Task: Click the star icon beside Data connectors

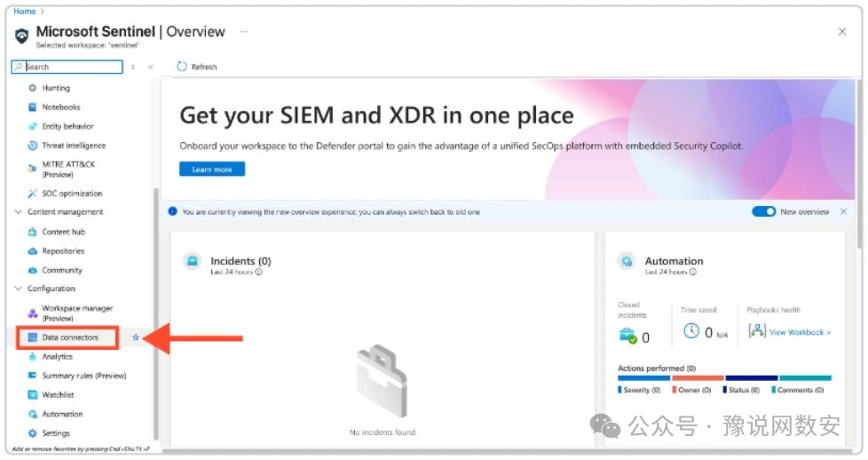Action: click(x=136, y=337)
